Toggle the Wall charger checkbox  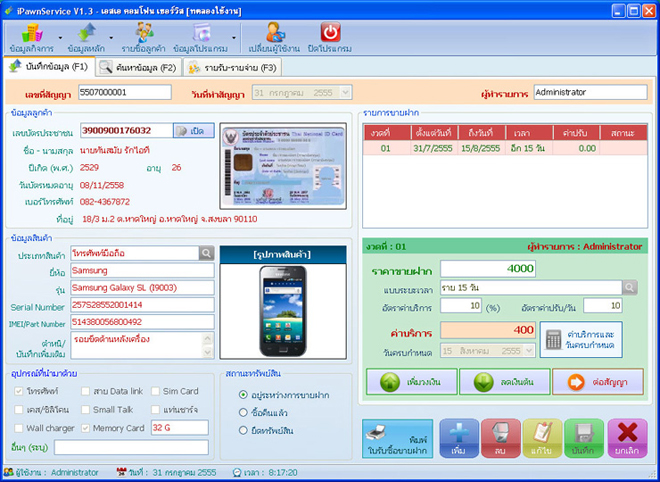[x=19, y=428]
